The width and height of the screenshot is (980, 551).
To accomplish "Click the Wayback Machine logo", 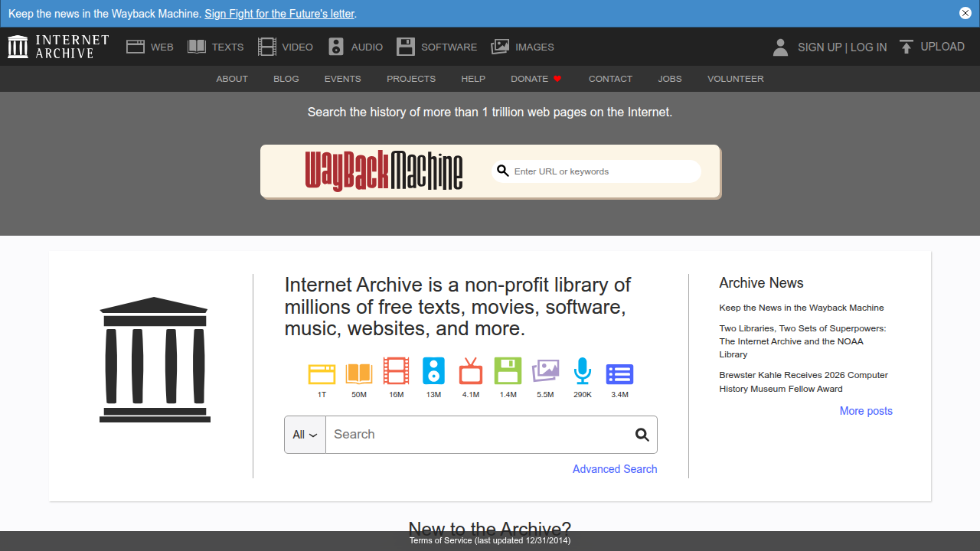I will [x=384, y=171].
